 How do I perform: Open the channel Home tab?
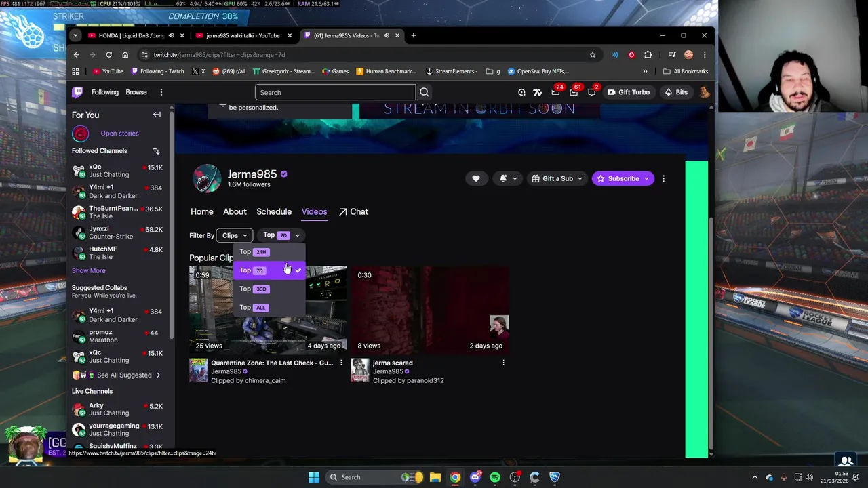pos(201,211)
